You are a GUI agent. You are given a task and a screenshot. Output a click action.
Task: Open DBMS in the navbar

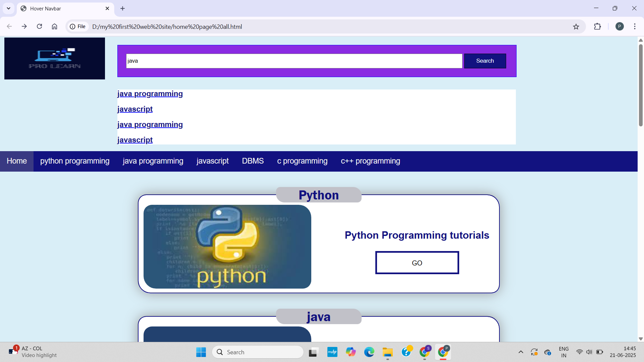[253, 161]
